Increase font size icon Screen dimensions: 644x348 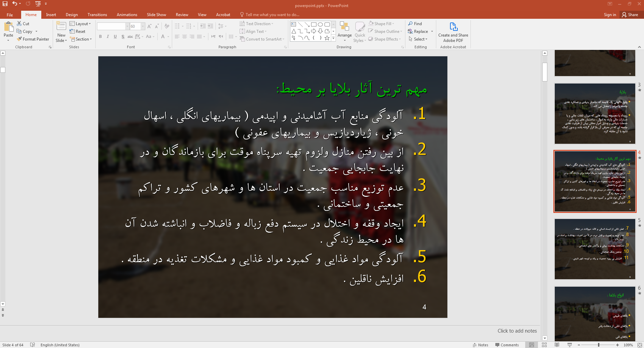coord(149,26)
